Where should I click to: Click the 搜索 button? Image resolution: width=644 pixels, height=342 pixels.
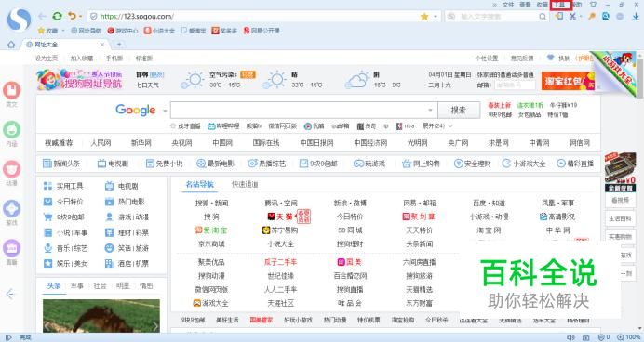(459, 110)
